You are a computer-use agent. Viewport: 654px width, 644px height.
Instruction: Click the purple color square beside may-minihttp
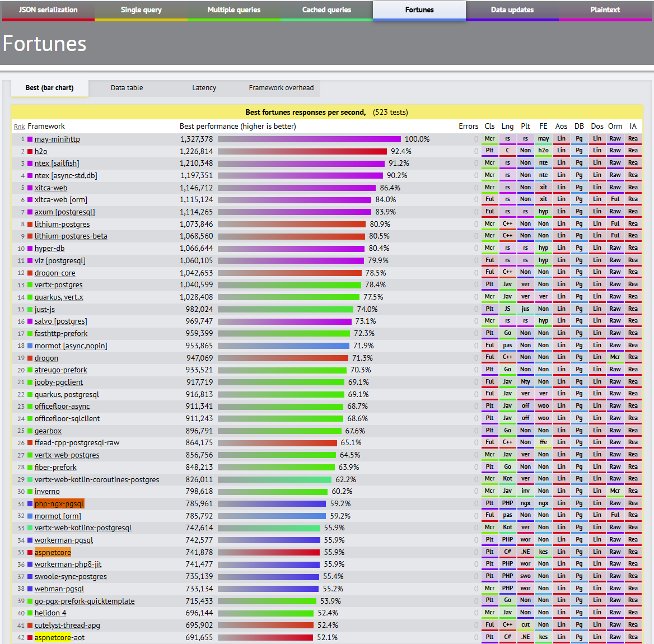click(x=30, y=139)
